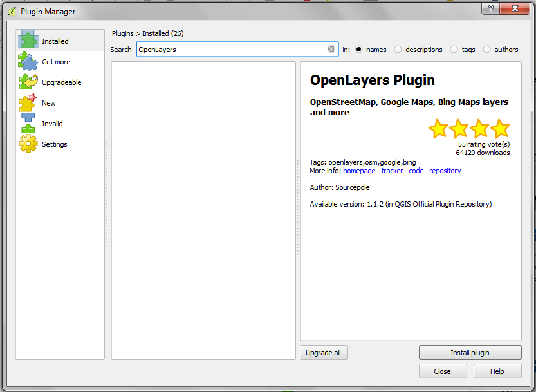
Task: Click the Help button
Action: click(497, 371)
